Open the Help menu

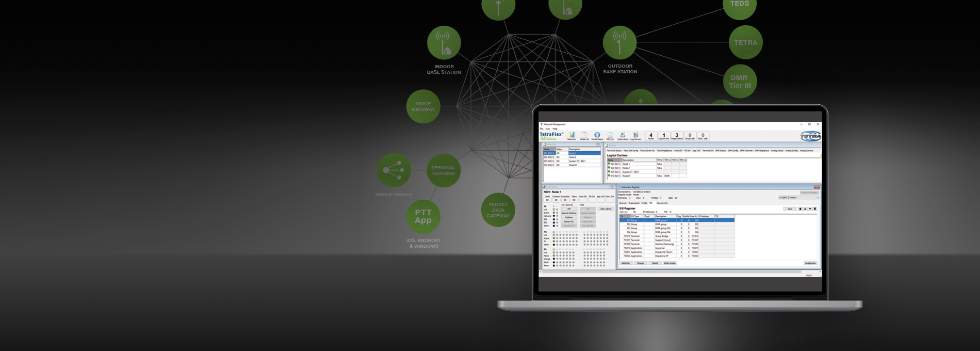pyautogui.click(x=555, y=129)
